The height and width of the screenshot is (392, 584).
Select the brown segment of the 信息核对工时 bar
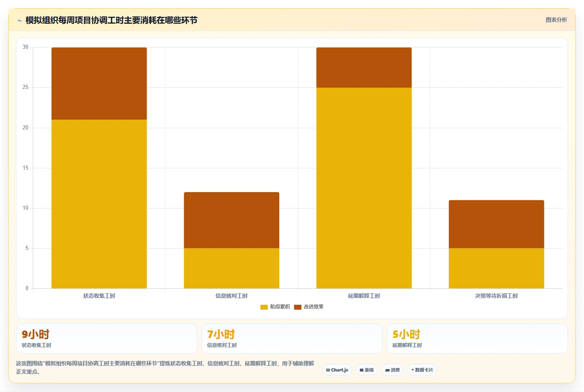click(231, 220)
